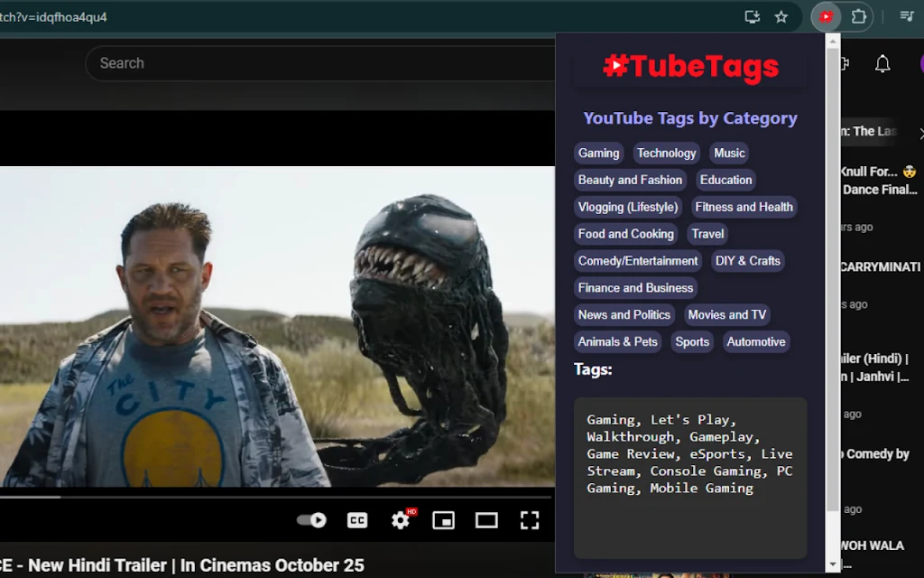
Task: Select the Technology tag category
Action: pos(666,154)
